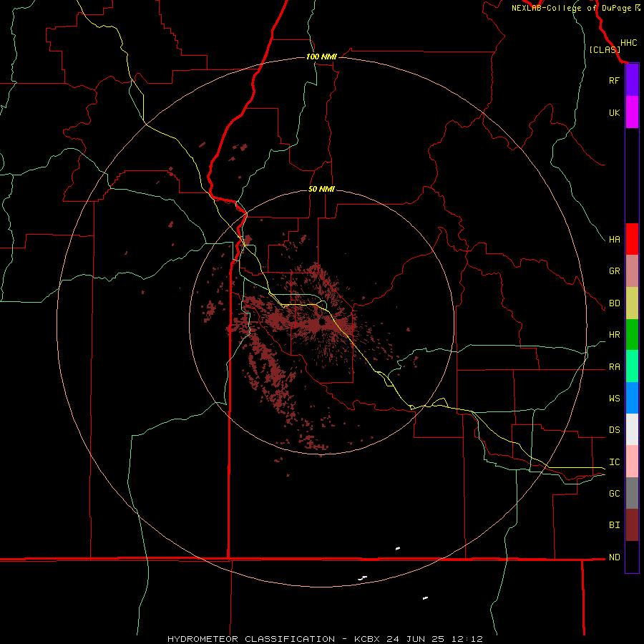Select the blue WS legend swatch

coord(632,398)
